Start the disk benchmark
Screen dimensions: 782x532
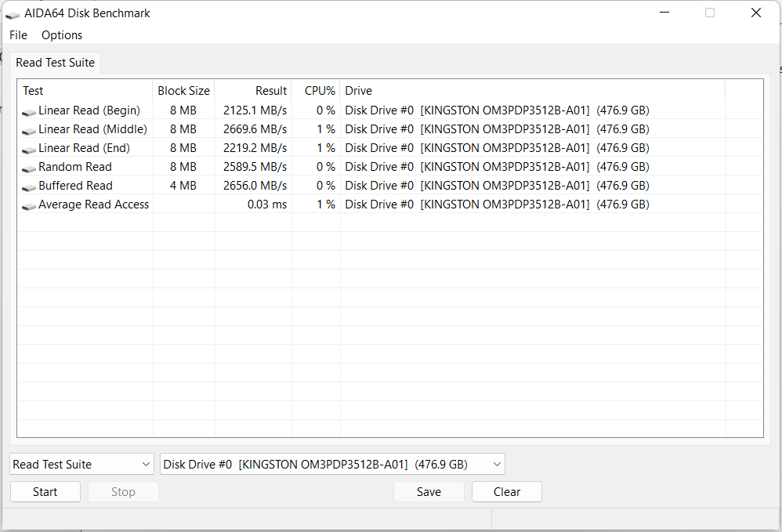click(45, 491)
